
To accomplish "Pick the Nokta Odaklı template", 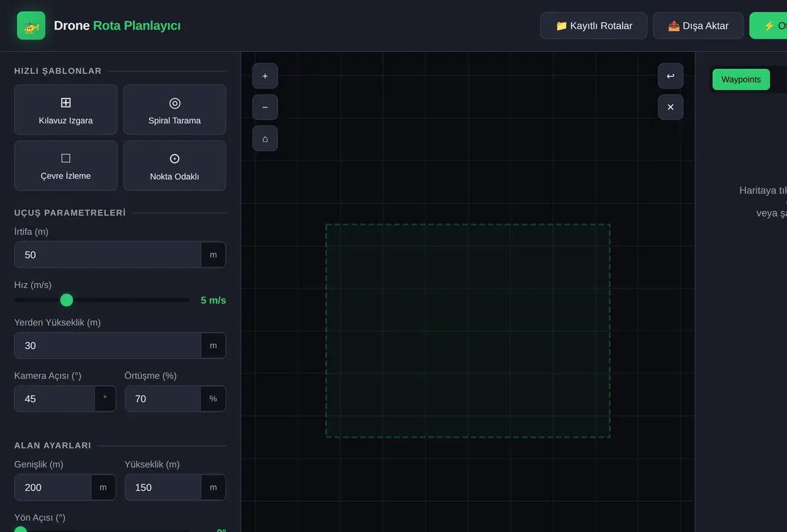I will [x=174, y=166].
